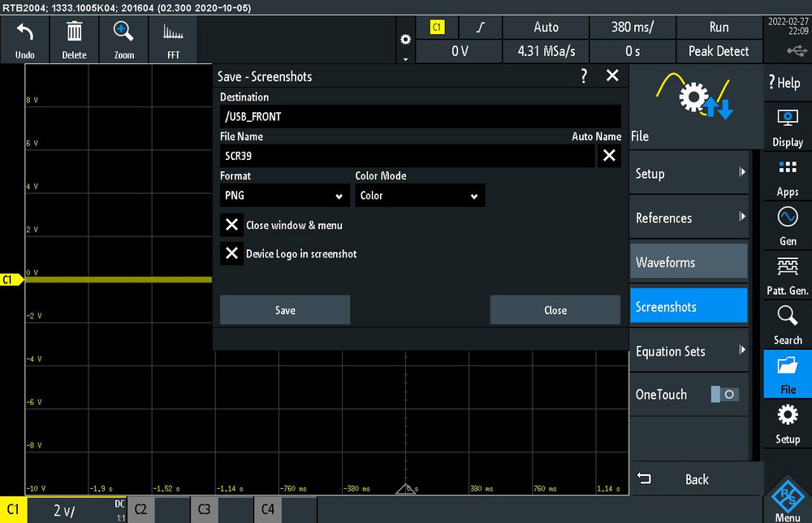Click the Close button in dialog
Image resolution: width=812 pixels, height=523 pixels.
click(555, 309)
